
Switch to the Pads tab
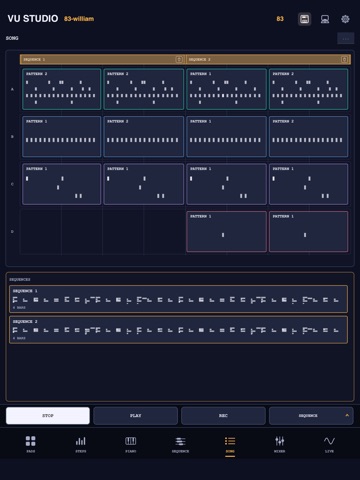[31, 444]
